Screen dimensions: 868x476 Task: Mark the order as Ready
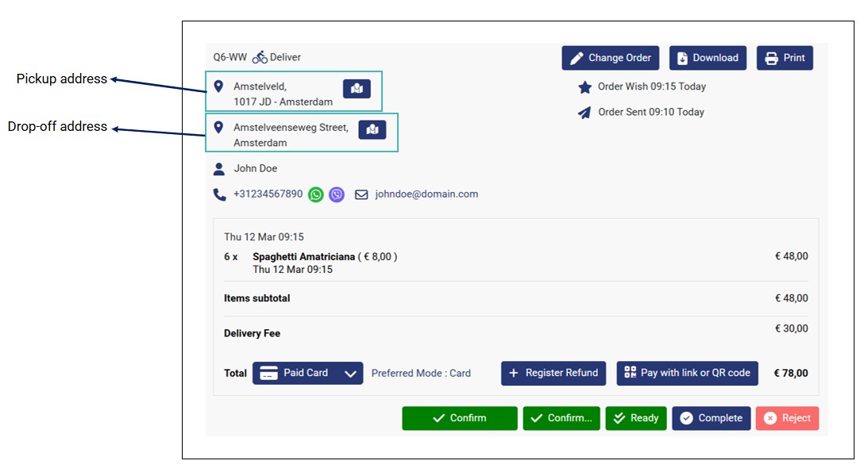click(x=636, y=419)
